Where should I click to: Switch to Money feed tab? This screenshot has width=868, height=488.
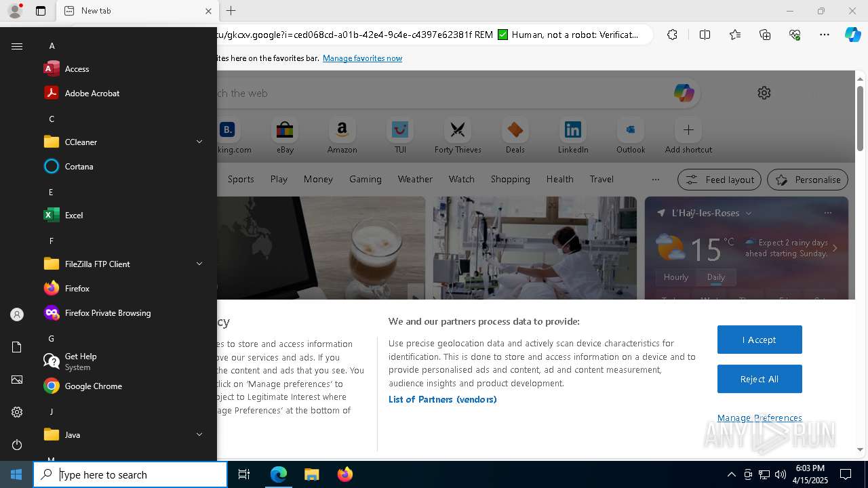[x=318, y=180]
